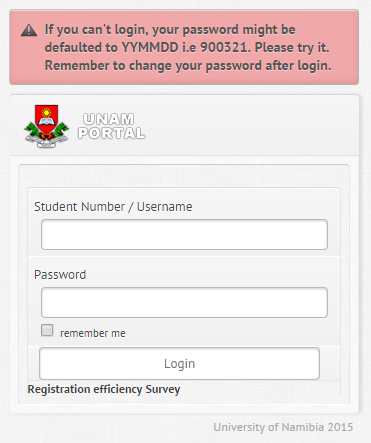Click the 'YYMMDD' text in the warning
This screenshot has height=443, width=371.
(150, 47)
